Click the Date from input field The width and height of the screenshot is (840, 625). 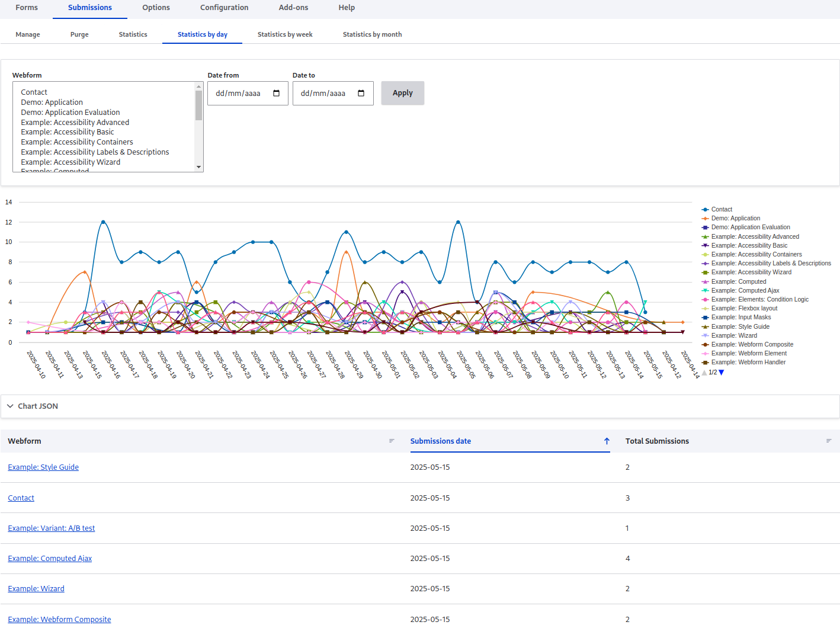(x=248, y=93)
